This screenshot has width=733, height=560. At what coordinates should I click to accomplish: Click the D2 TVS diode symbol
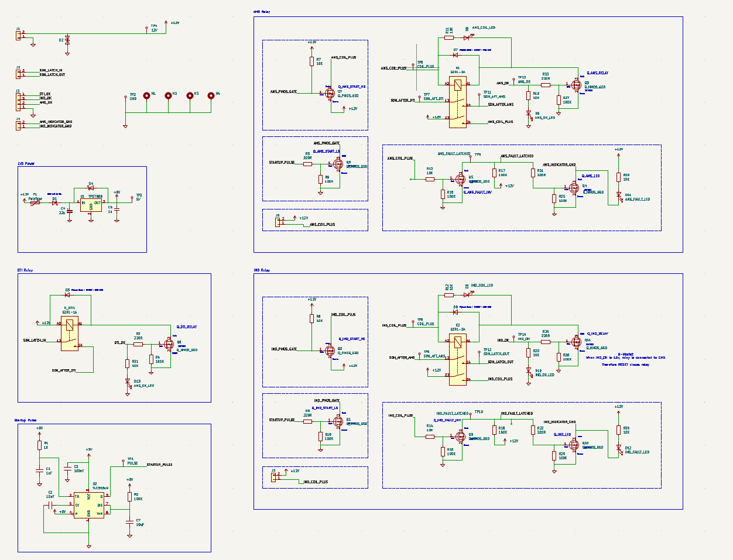[x=67, y=40]
